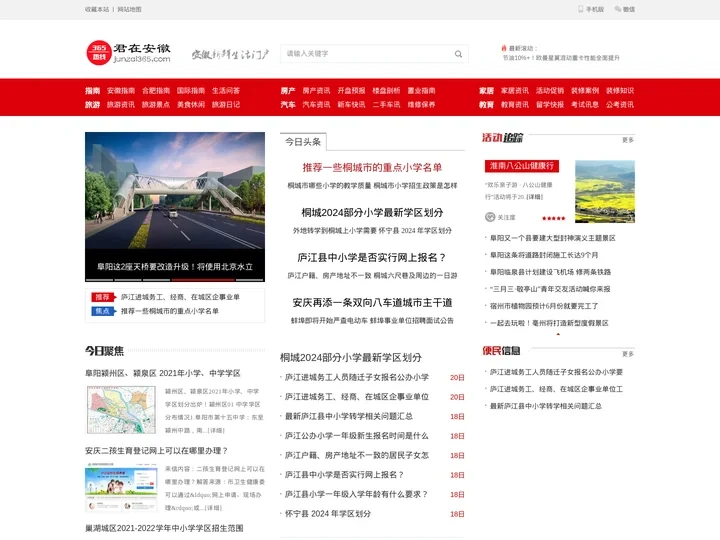The height and width of the screenshot is (540, 720).
Task: Select 家居 category in red navigation
Action: pos(486,91)
